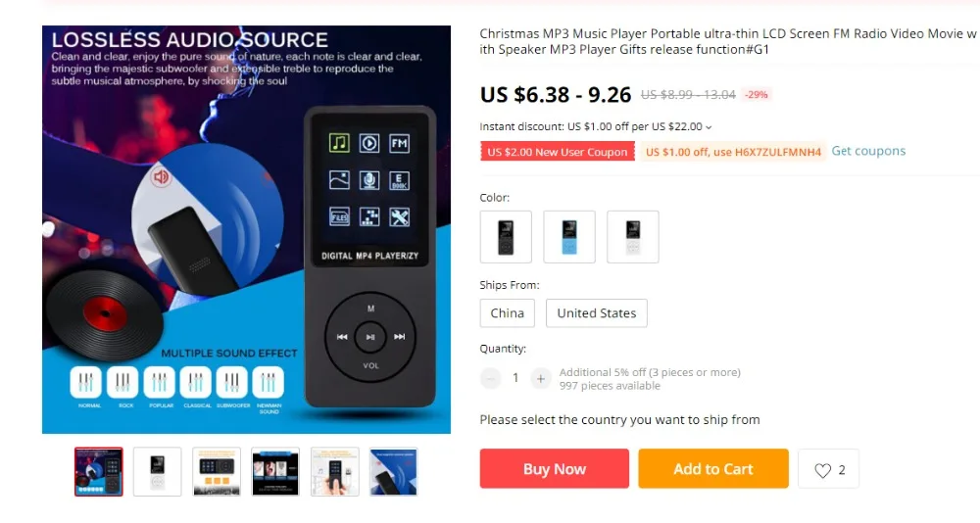Increase quantity with the plus button
The image size is (980, 523).
pyautogui.click(x=541, y=378)
